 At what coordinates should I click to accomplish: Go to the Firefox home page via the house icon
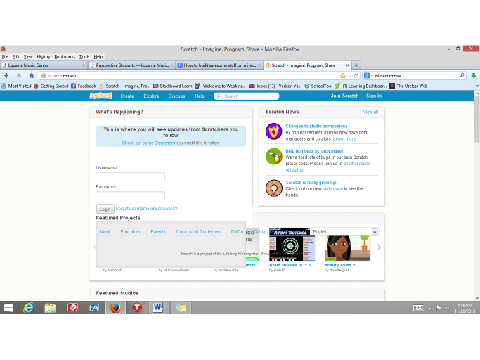(x=31, y=76)
